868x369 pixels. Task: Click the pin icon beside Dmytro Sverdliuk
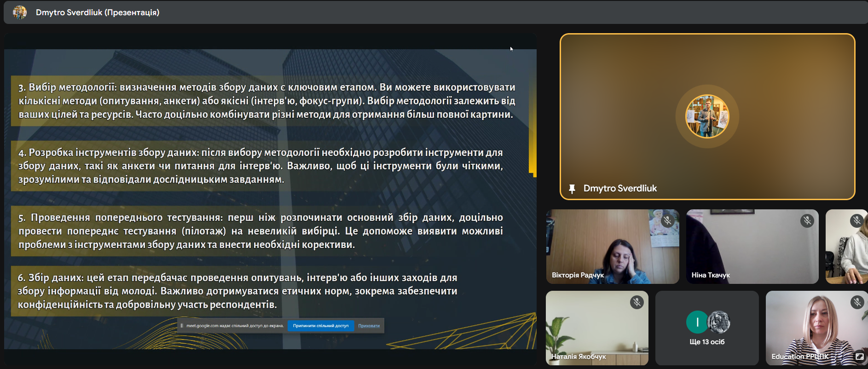click(x=572, y=189)
